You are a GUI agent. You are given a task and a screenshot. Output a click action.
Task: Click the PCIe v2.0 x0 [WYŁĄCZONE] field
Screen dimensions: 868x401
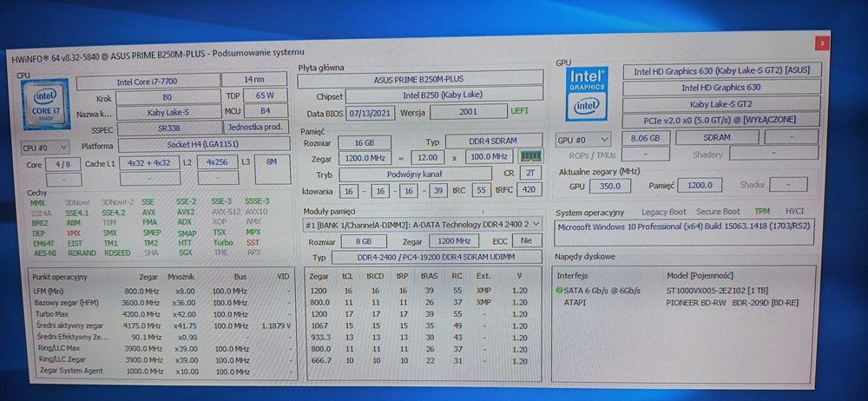coord(720,120)
